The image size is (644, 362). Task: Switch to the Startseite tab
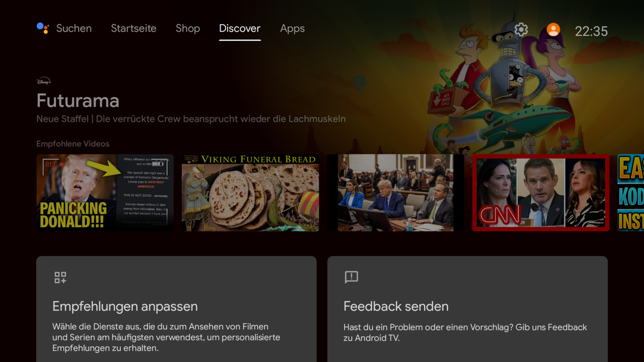tap(133, 28)
